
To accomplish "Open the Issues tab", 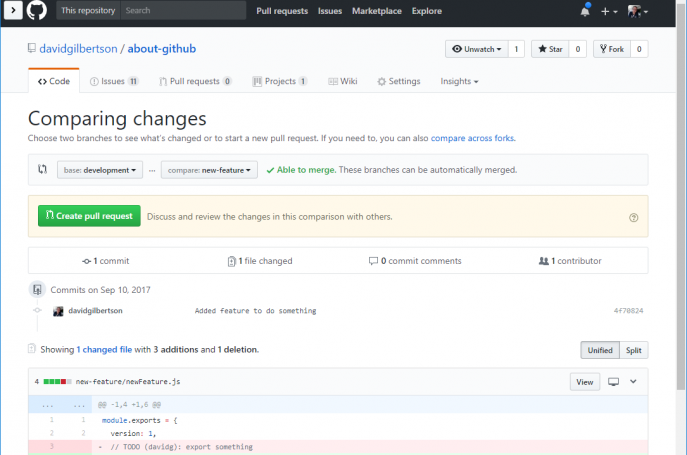I will click(114, 81).
